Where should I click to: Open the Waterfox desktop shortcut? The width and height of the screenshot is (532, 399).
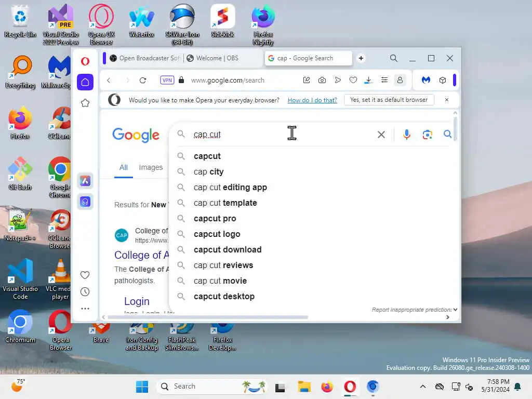coord(141,21)
